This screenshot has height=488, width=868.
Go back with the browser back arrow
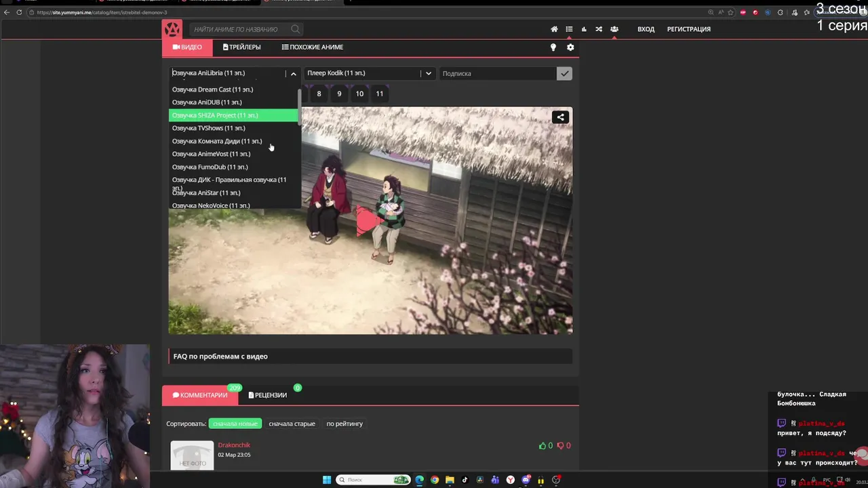(7, 12)
